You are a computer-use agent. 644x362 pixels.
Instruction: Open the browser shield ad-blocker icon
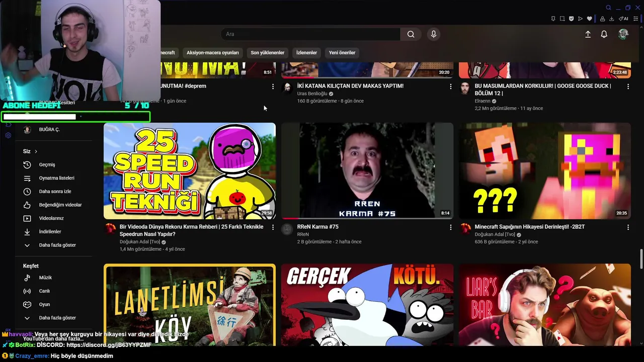point(571,19)
